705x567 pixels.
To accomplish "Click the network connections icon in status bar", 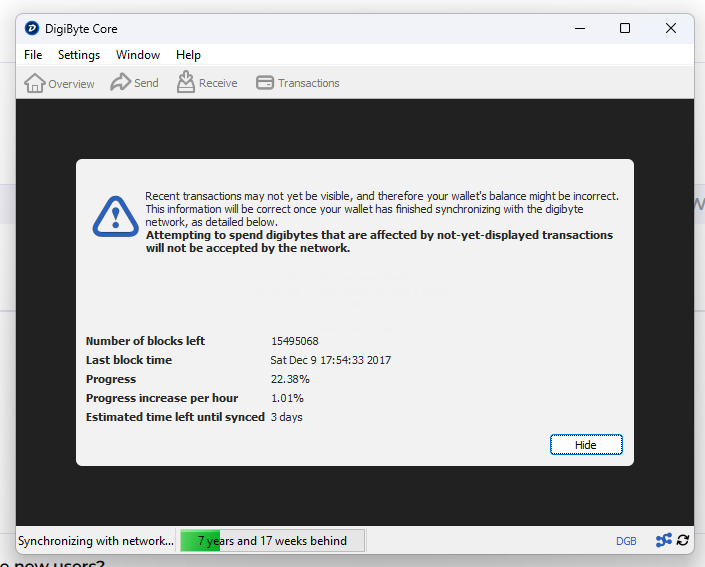I will click(664, 540).
